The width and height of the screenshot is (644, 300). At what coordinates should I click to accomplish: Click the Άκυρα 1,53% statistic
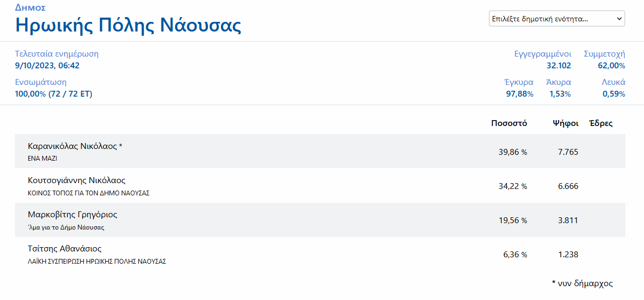560,94
